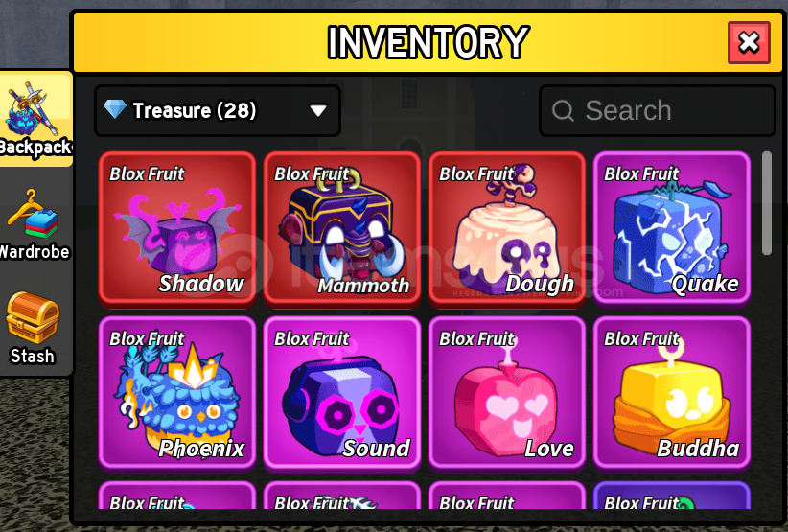Focus the Search input field
This screenshot has height=532, width=788.
[x=658, y=110]
